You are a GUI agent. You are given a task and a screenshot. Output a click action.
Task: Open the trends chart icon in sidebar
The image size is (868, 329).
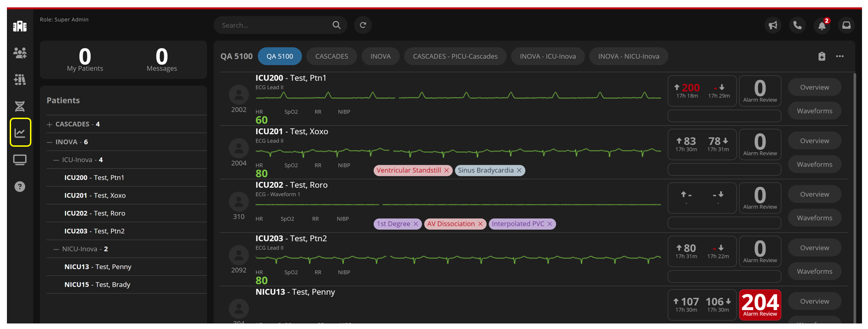[20, 133]
